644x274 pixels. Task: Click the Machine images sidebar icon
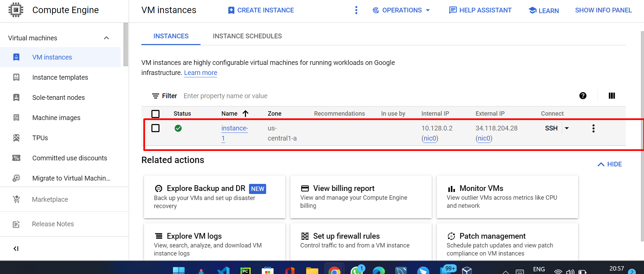click(x=16, y=118)
